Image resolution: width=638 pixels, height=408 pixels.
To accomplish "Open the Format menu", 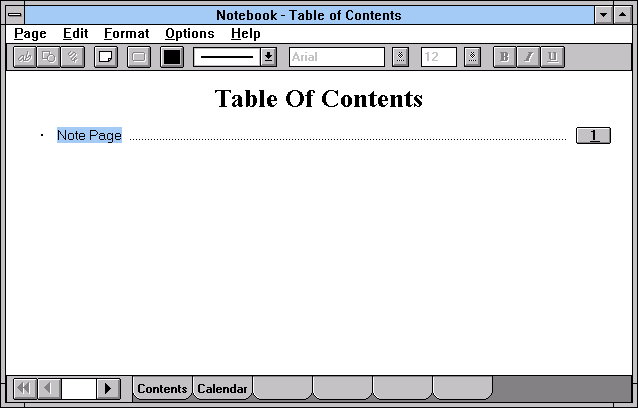I will [127, 33].
